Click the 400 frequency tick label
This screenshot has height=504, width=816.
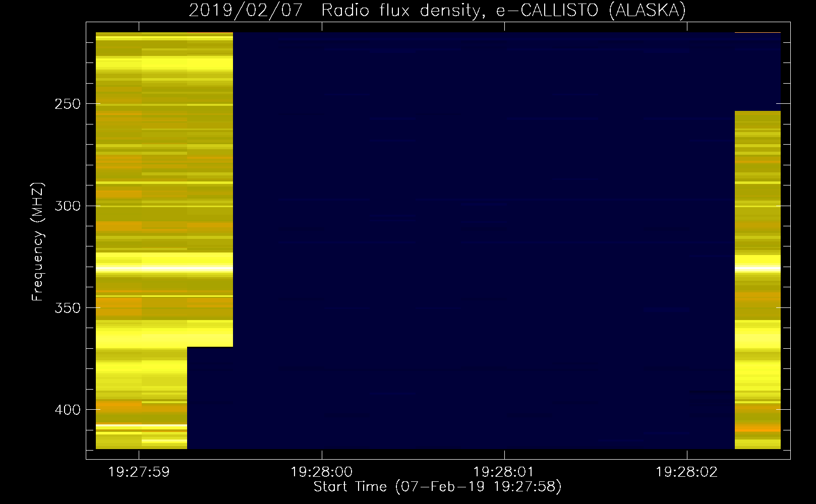coord(68,410)
